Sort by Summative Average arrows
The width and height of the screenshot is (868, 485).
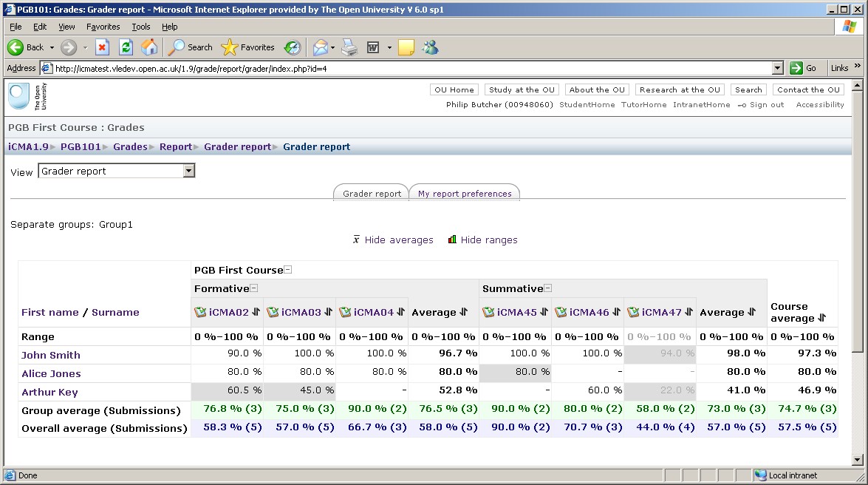click(751, 312)
